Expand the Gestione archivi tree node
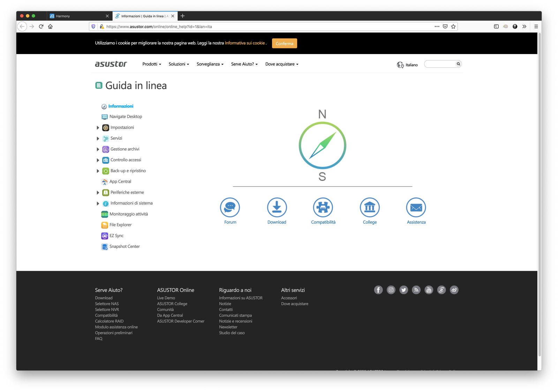Image resolution: width=558 pixels, height=392 pixels. 98,149
